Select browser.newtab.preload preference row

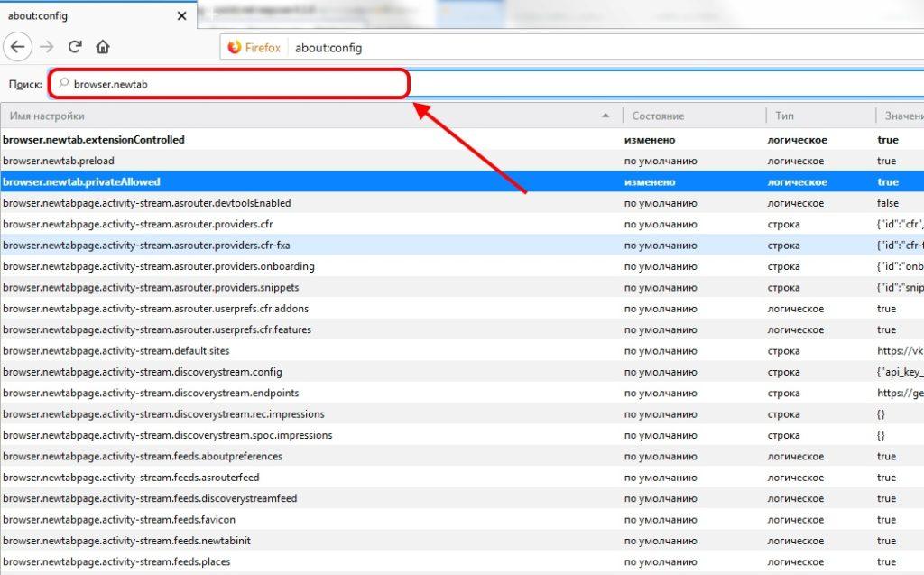click(x=462, y=161)
